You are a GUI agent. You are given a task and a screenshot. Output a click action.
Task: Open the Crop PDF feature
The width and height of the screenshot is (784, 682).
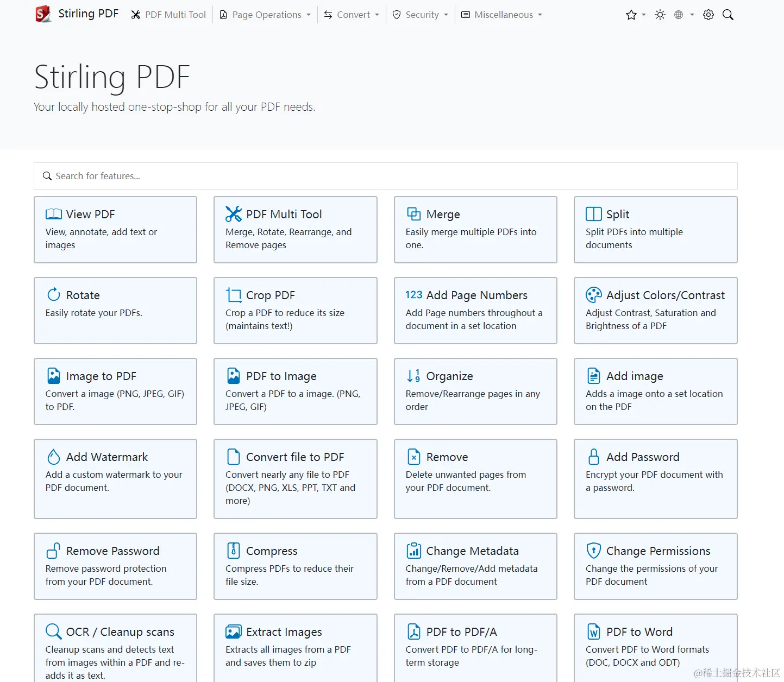pyautogui.click(x=295, y=311)
